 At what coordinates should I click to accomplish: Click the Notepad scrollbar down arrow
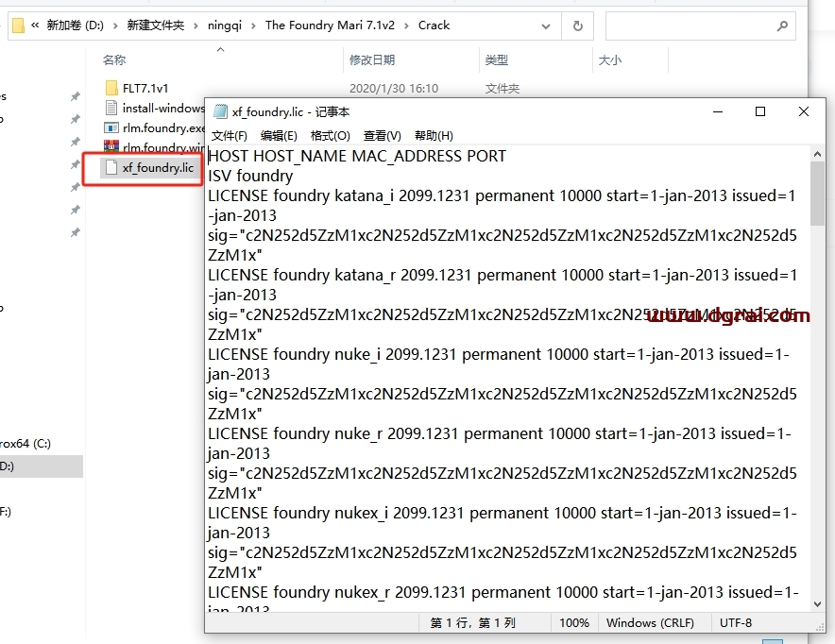(817, 603)
